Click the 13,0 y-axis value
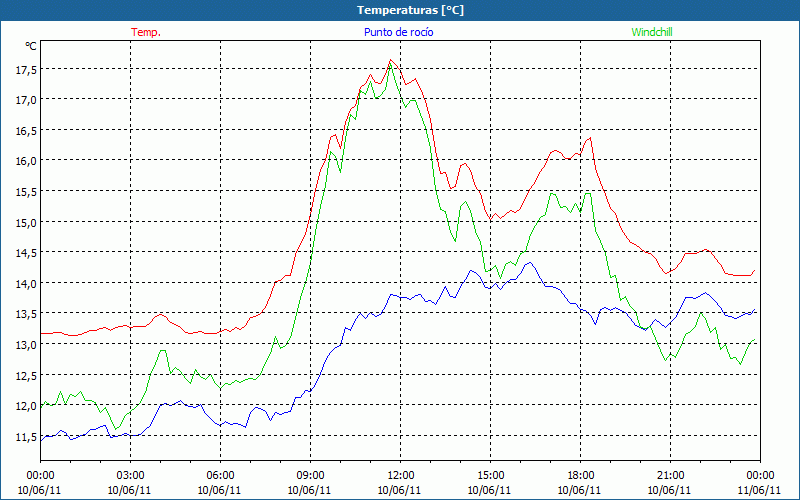This screenshot has width=800, height=500. pos(26,344)
